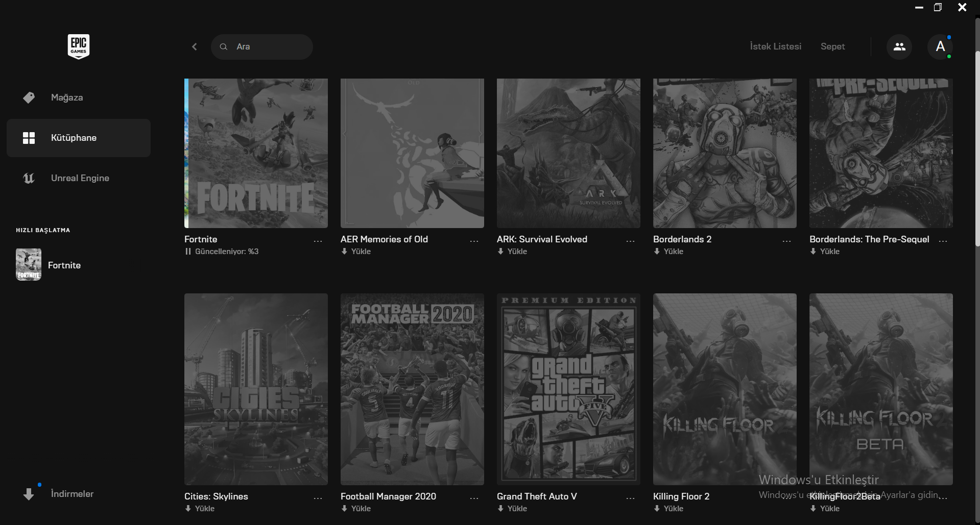Open Borderlands: The Pre-Sequel cover

(x=881, y=153)
